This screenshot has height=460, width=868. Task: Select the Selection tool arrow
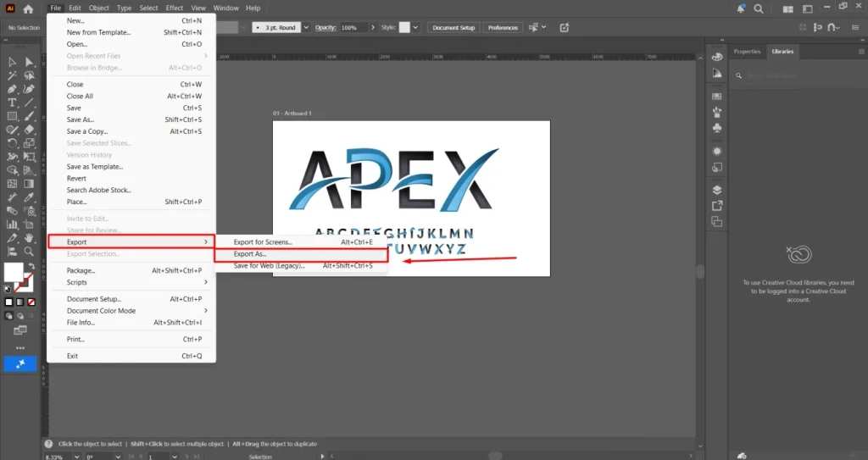[x=12, y=62]
